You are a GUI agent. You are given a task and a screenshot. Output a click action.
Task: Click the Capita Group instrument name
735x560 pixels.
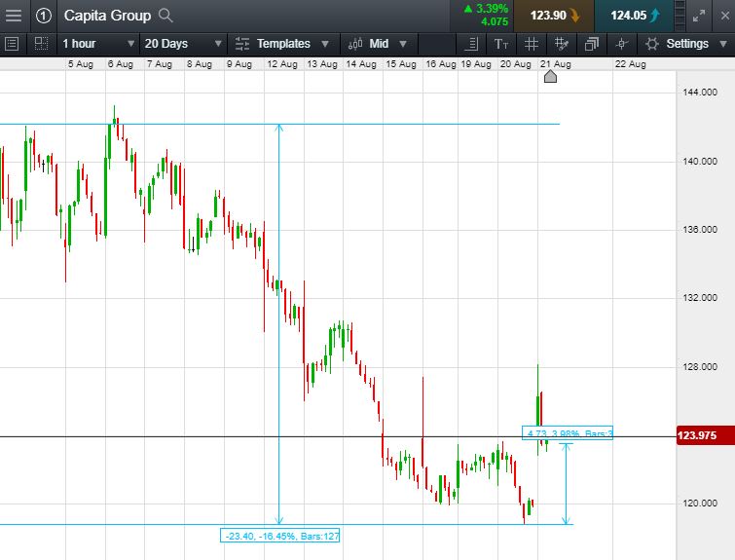coord(107,16)
